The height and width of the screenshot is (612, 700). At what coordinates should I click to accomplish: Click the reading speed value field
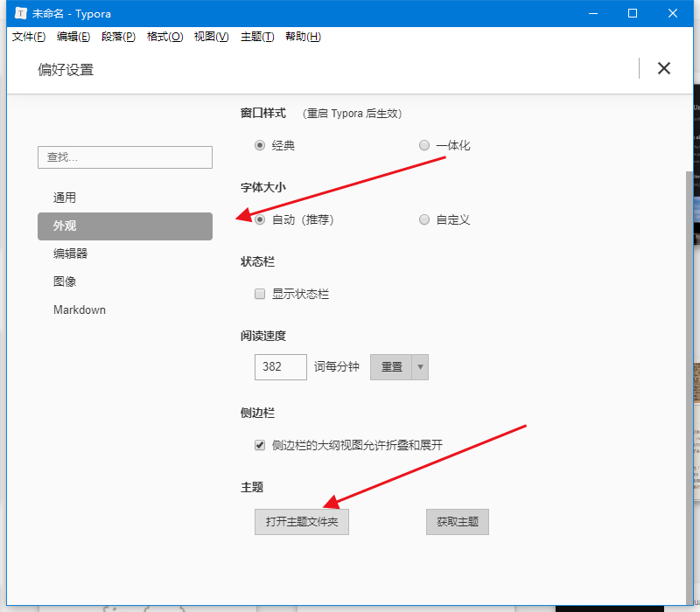(x=280, y=366)
